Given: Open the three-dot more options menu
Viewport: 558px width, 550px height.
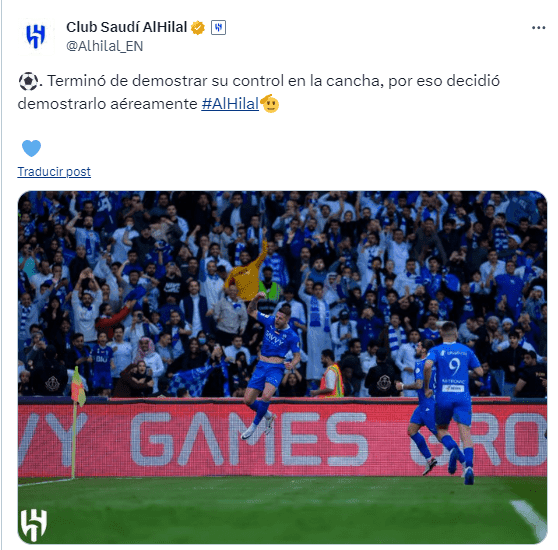Looking at the screenshot, I should [x=538, y=28].
